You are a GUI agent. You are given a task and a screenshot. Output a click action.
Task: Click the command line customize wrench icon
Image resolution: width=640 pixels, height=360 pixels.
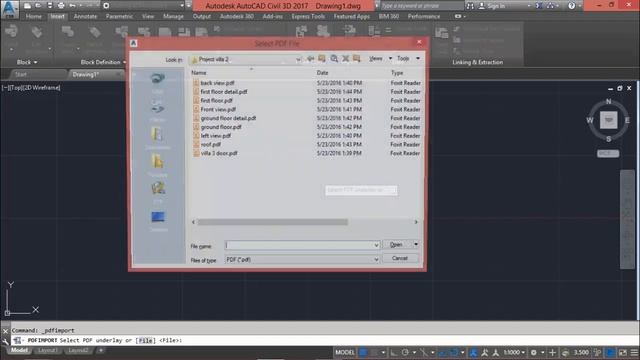pyautogui.click(x=5, y=341)
